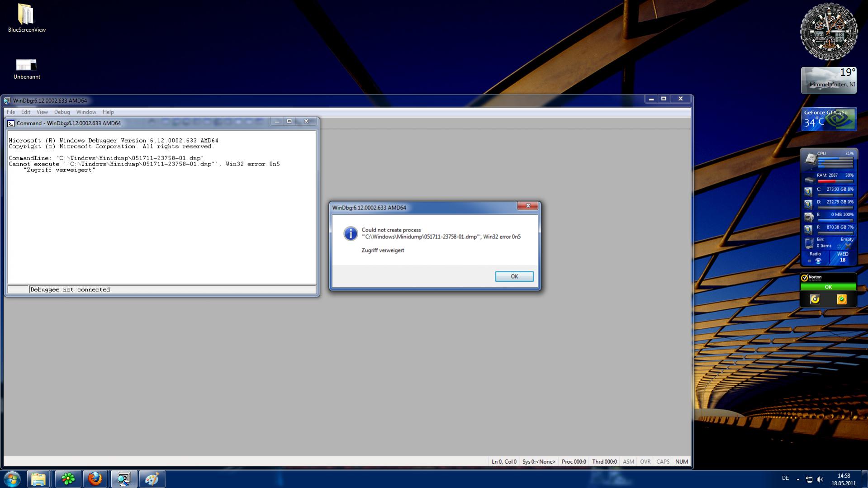Screen dimensions: 868x488
Task: Open the weather gadget for Himmelpforten
Action: pyautogui.click(x=829, y=81)
